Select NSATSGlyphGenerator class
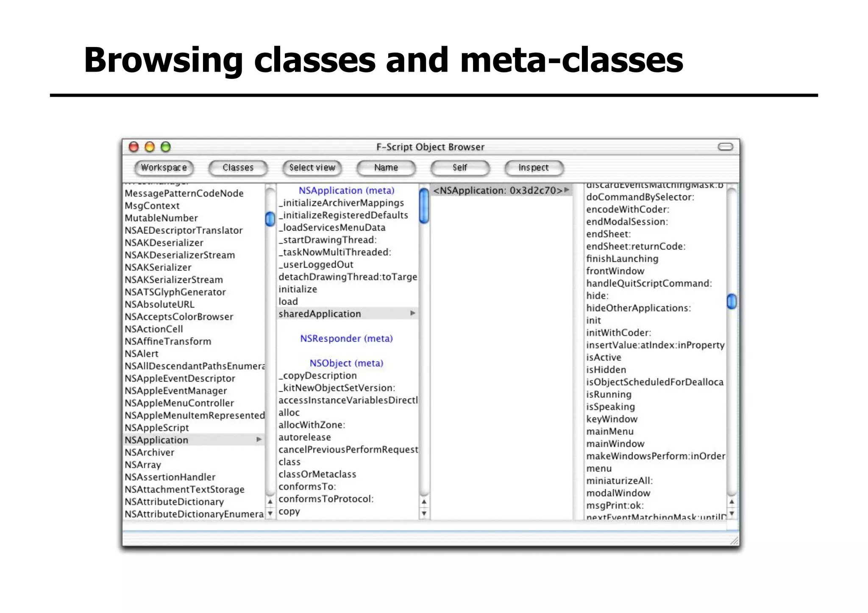The image size is (868, 613). (x=175, y=292)
